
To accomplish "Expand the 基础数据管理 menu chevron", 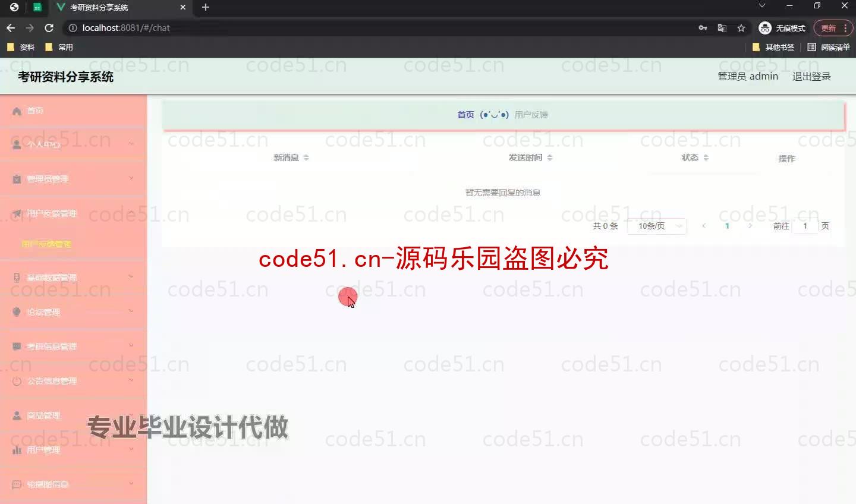I will [131, 276].
